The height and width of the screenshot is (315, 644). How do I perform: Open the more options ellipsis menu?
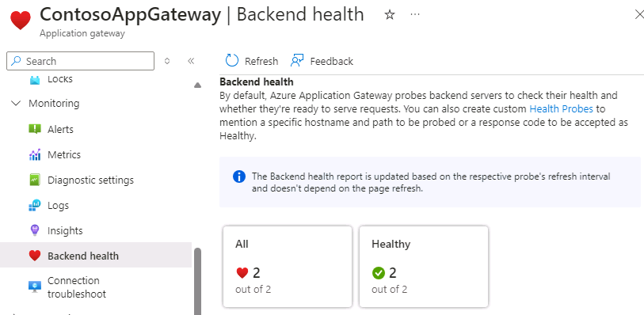pos(415,15)
